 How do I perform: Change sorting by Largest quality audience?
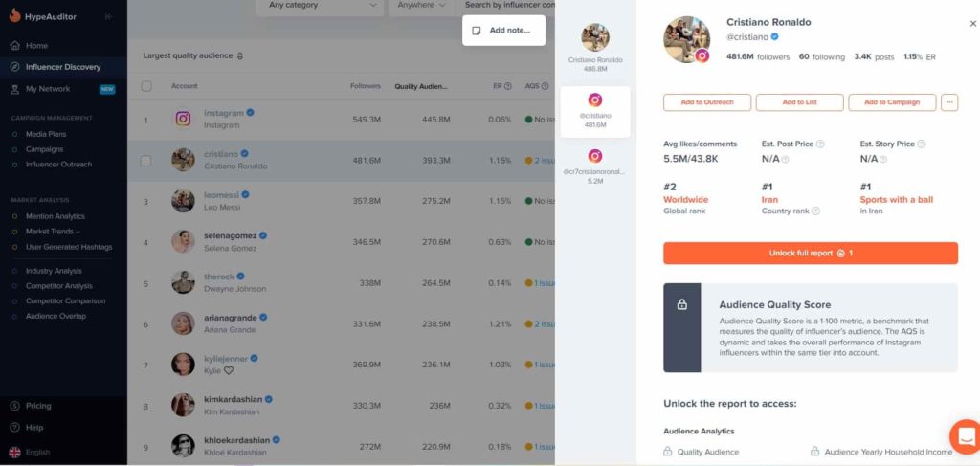point(193,55)
